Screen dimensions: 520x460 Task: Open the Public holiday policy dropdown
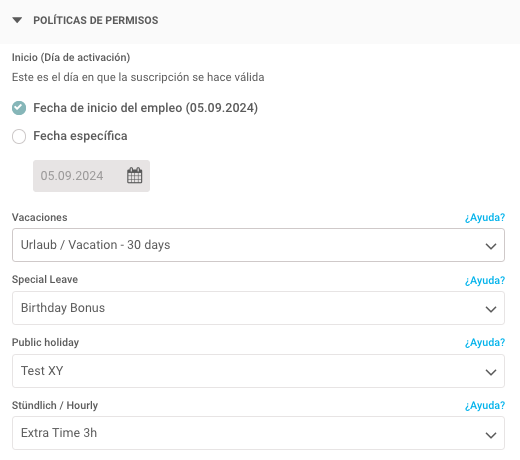pos(258,371)
